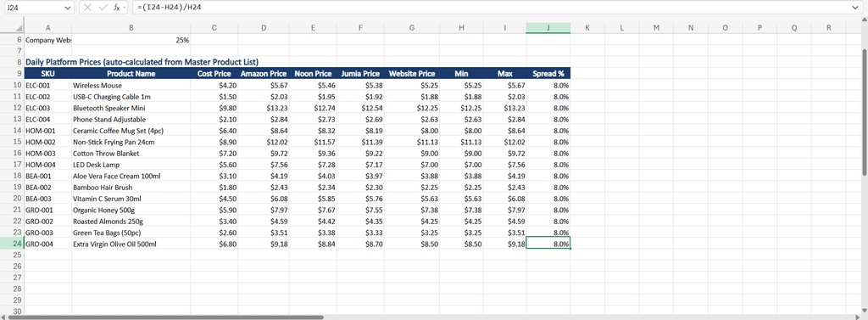Select the $4.19 Amazon Price cell
868x320 pixels.
264,176
